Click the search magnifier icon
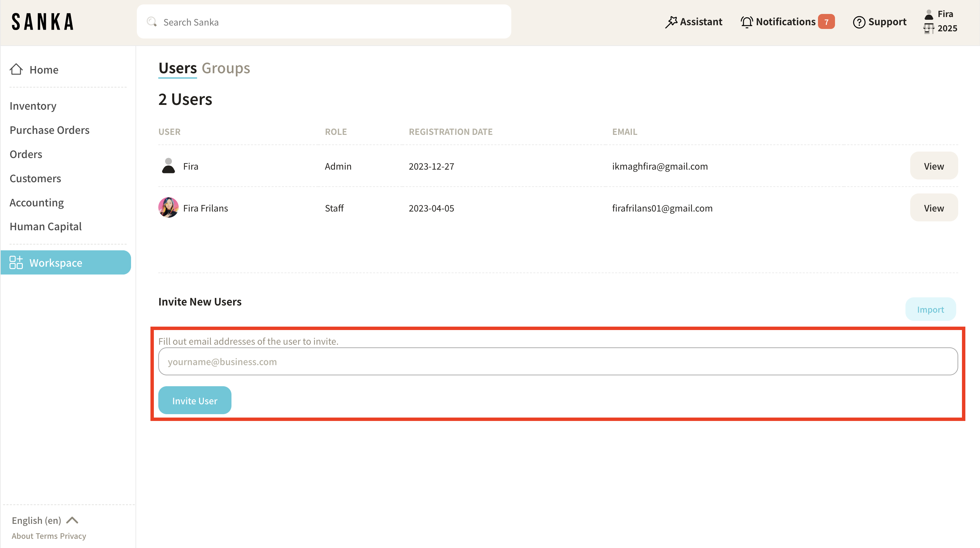Image resolution: width=980 pixels, height=548 pixels. [152, 22]
